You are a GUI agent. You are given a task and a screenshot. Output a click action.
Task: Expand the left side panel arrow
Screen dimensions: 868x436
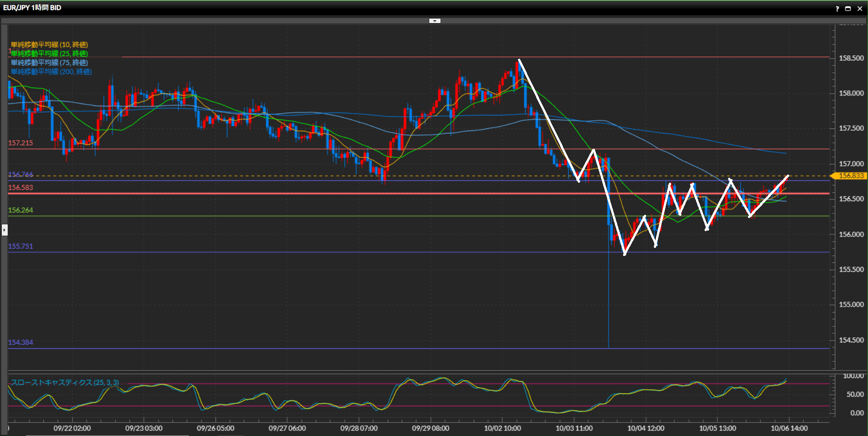coord(5,230)
